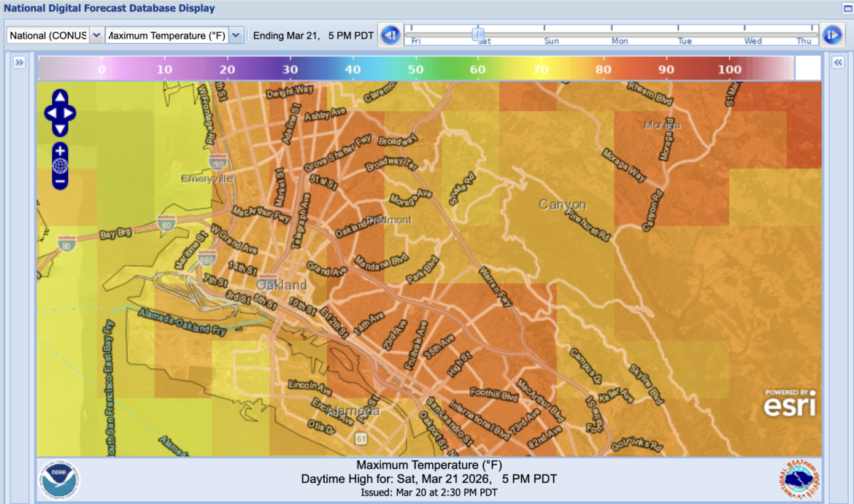Open the National (CONUS) region dropdown
Screen dimensions: 854x504
[96, 35]
